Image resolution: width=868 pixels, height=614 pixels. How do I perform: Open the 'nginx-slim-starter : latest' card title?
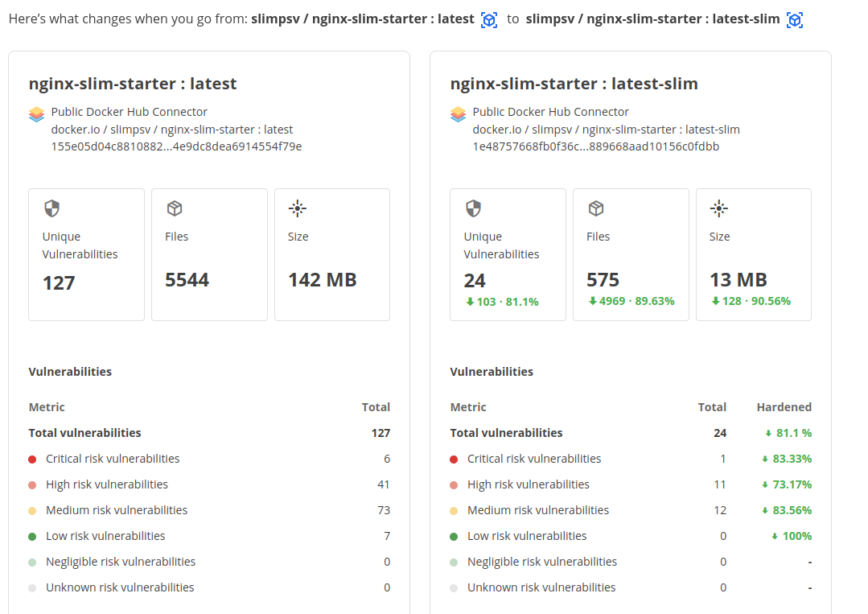[133, 84]
